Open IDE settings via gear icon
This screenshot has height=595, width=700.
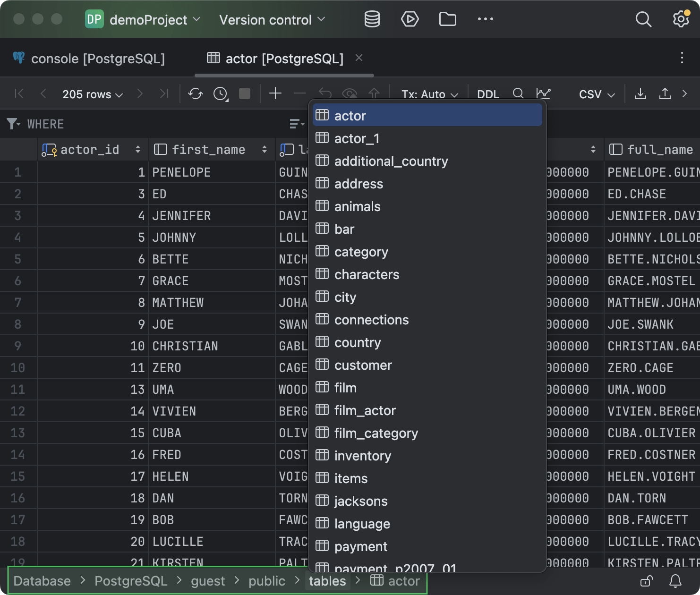[681, 19]
